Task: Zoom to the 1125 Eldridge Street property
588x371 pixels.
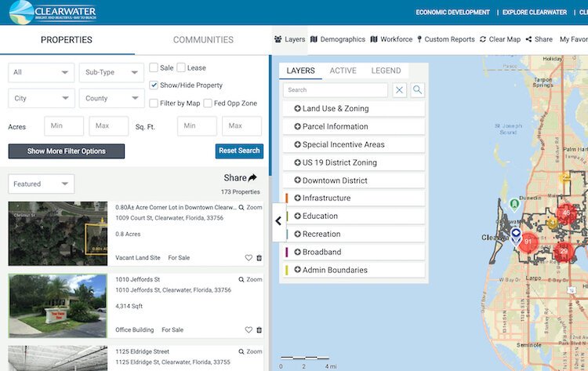Action: (250, 351)
